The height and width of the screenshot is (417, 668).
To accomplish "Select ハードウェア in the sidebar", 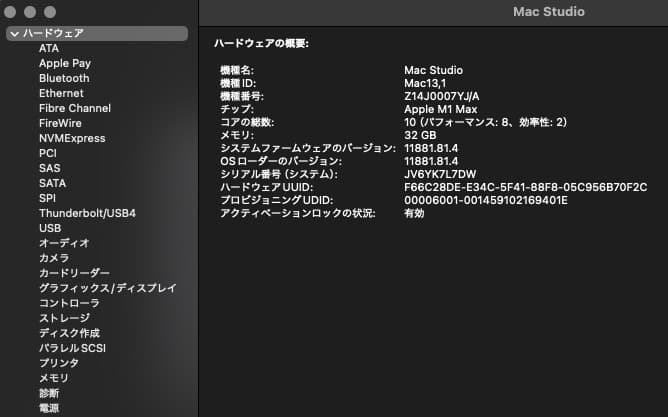I will [x=97, y=34].
